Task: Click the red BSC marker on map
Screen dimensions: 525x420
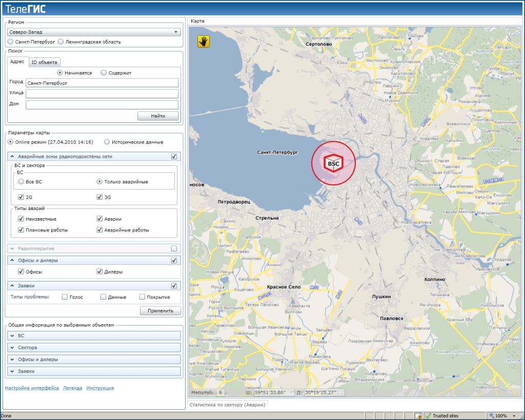Action: pyautogui.click(x=333, y=163)
